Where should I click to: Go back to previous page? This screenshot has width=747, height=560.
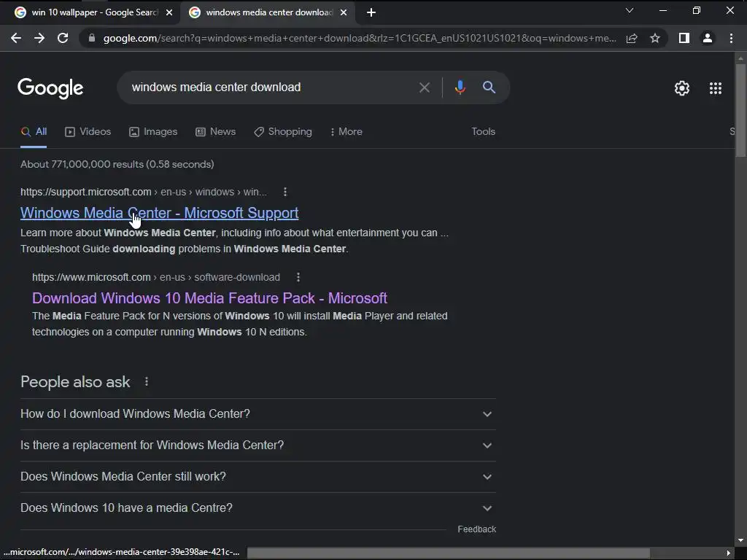(16, 38)
